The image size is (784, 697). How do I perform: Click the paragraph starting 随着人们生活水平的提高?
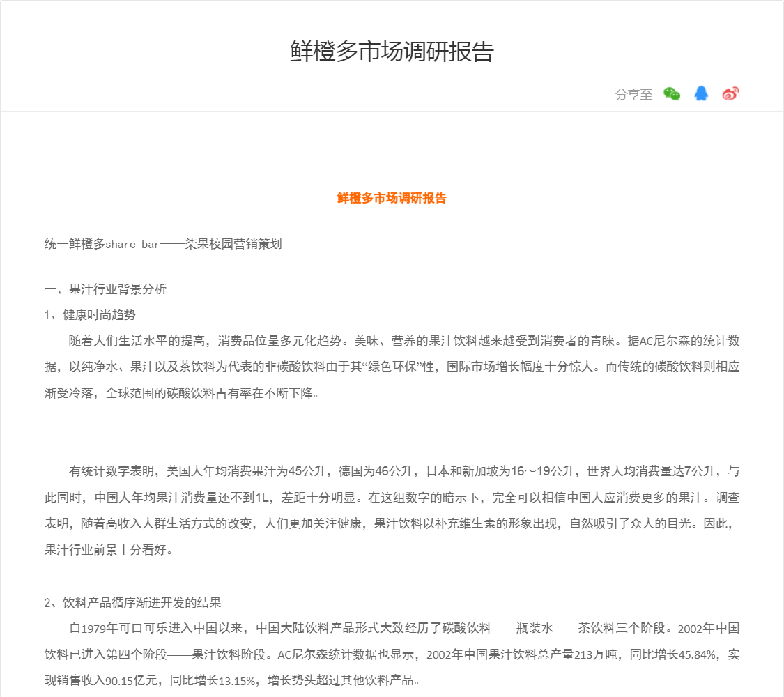(392, 367)
